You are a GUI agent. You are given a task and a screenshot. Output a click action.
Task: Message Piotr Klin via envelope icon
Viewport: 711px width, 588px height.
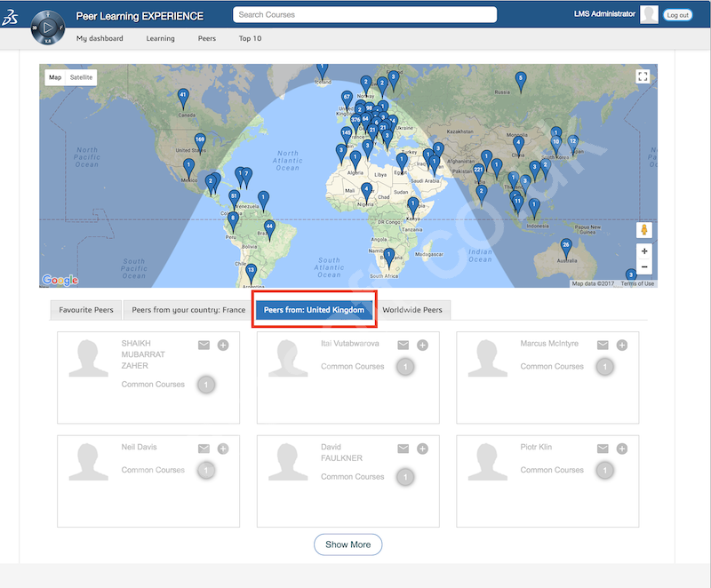pos(603,449)
